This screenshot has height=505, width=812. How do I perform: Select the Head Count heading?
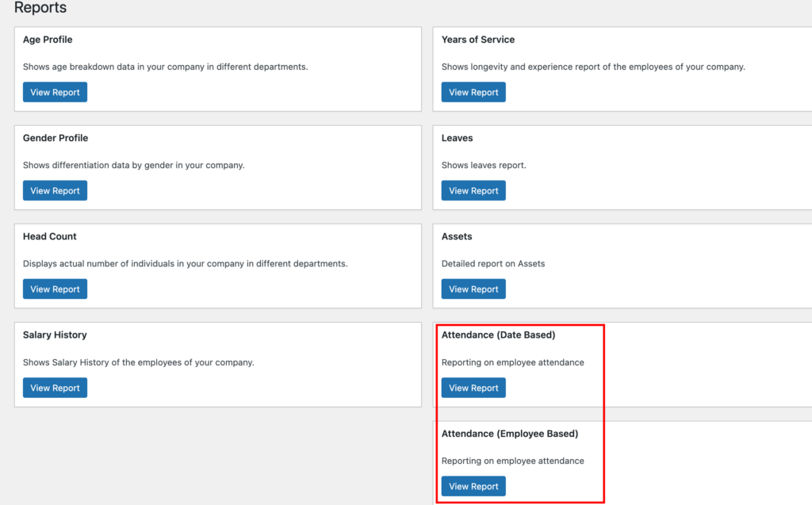(x=50, y=236)
